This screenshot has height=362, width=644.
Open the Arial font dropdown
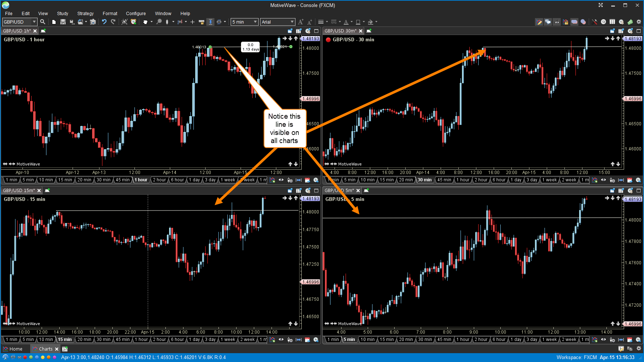pyautogui.click(x=278, y=22)
